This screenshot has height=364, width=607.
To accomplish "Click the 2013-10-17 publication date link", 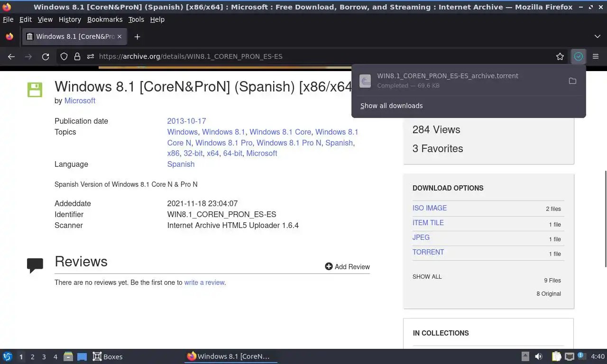I will tap(186, 121).
